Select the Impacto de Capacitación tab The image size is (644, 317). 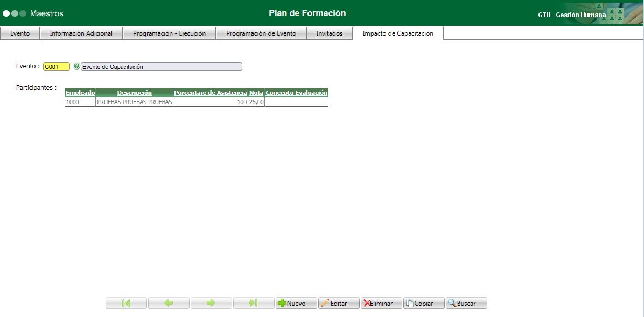tap(398, 33)
